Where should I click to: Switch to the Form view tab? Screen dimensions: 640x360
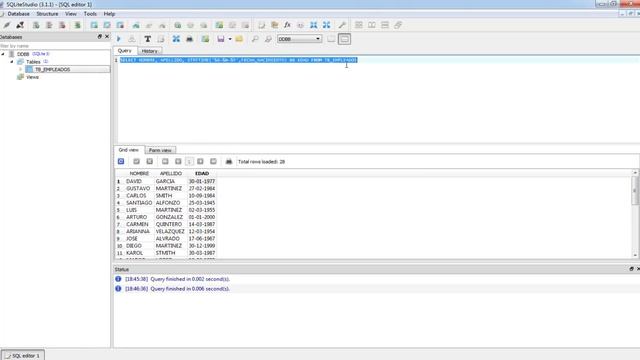pos(160,150)
